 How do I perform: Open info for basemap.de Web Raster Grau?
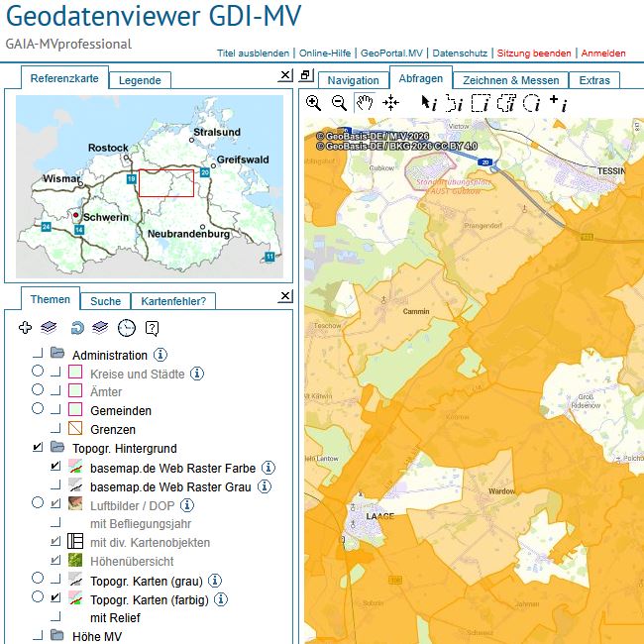265,486
